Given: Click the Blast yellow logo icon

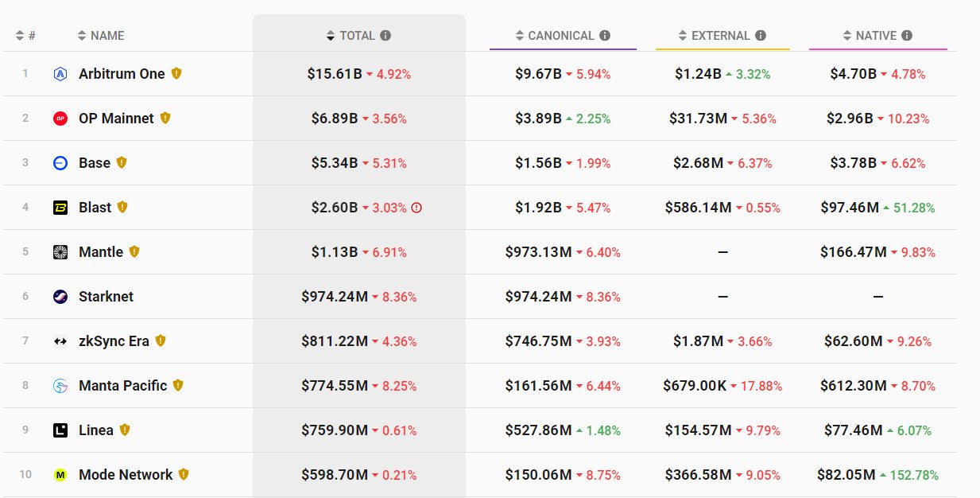Looking at the screenshot, I should (60, 208).
